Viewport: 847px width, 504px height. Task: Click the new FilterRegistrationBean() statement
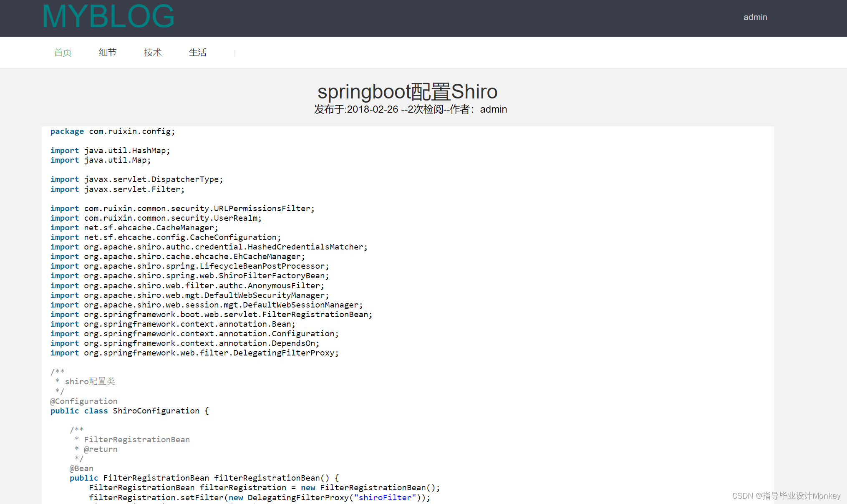pyautogui.click(x=265, y=488)
